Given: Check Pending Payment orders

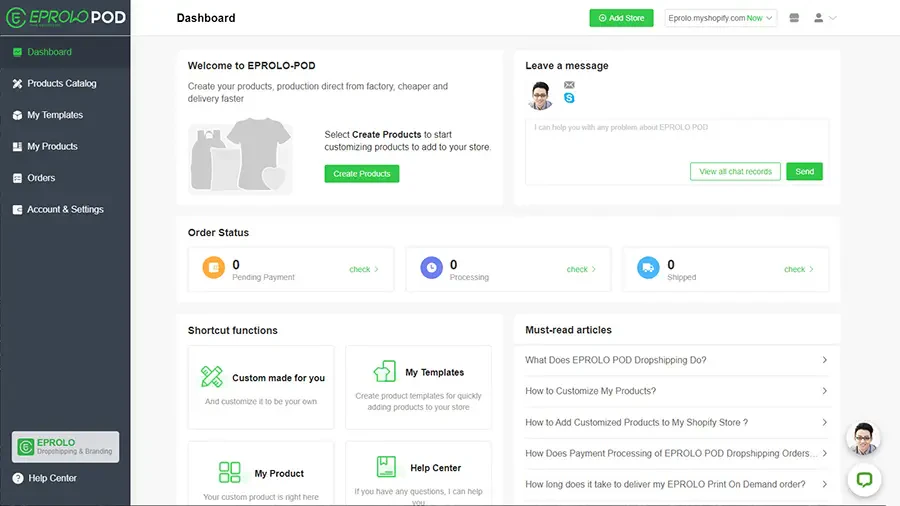Looking at the screenshot, I should click(364, 269).
